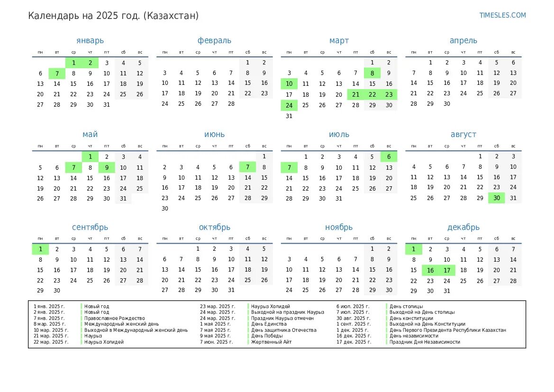Open the TIMESLES.COM link
The image size is (554, 392).
click(x=502, y=15)
